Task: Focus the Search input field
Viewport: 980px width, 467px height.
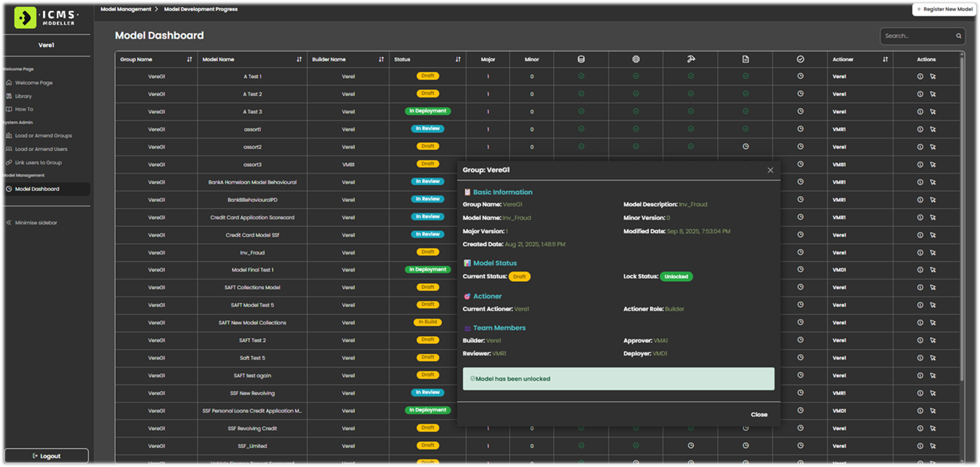Action: click(917, 36)
